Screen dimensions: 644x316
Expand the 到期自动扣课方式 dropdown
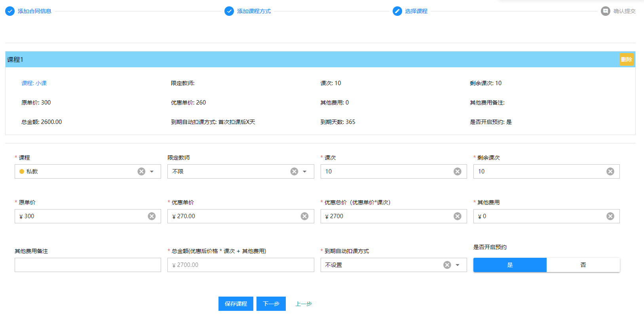458,265
